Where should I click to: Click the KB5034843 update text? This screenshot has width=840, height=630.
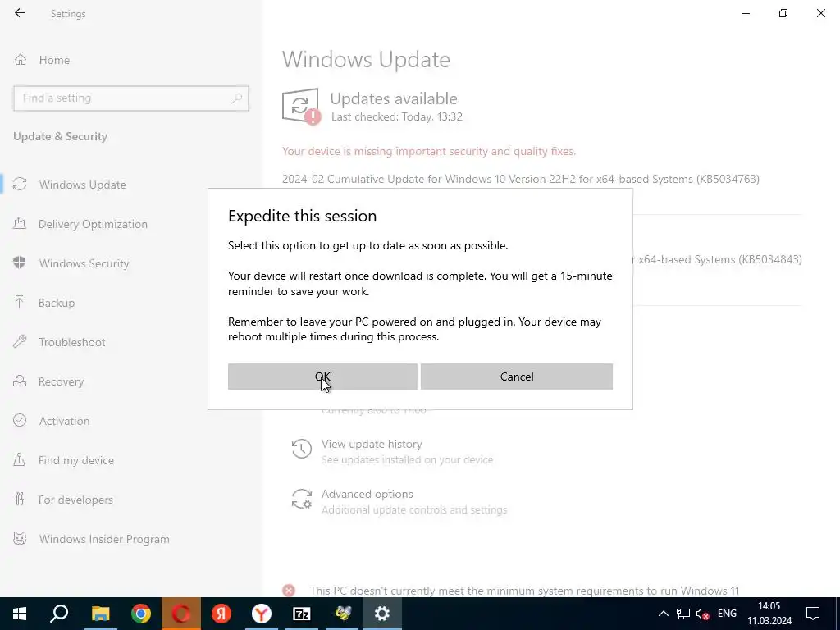[717, 259]
